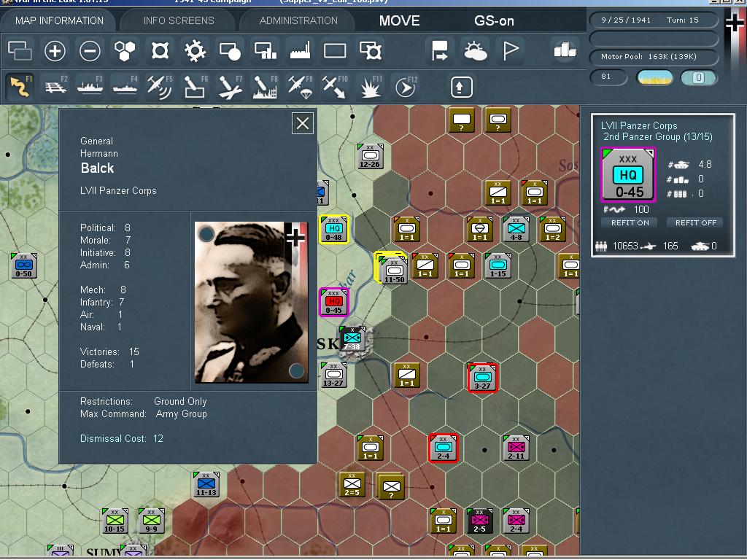Show weather via sun-cloud icon
Viewport: 747px width, 560px height.
point(475,50)
